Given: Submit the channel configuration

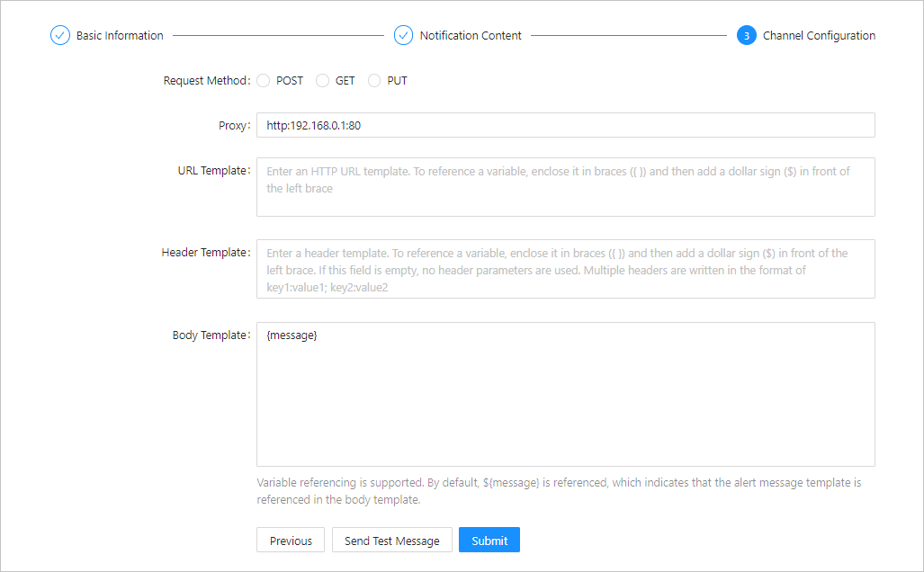Looking at the screenshot, I should (489, 541).
